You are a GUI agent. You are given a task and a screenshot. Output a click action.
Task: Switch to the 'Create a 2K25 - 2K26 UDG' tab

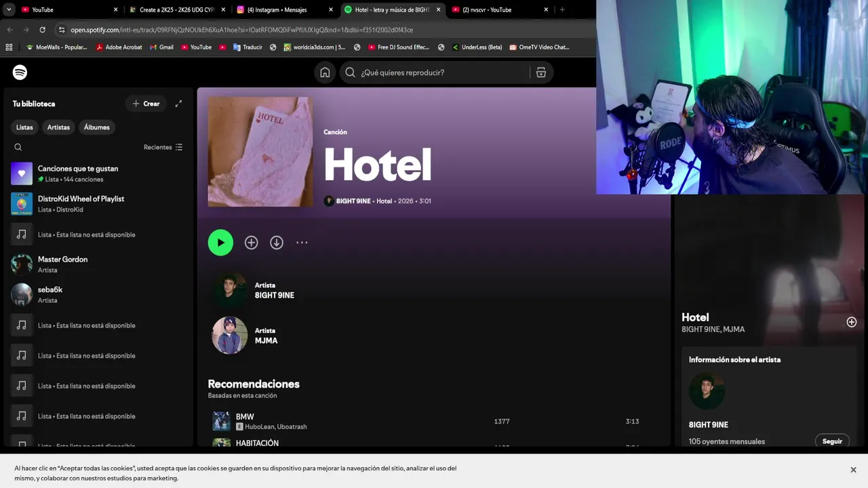pos(177,9)
